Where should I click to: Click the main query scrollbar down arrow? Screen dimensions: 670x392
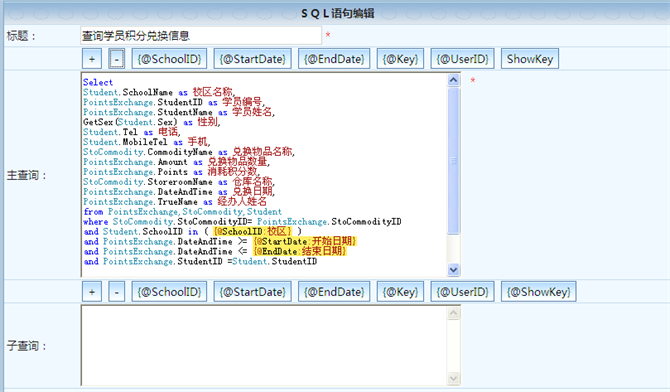coord(453,270)
